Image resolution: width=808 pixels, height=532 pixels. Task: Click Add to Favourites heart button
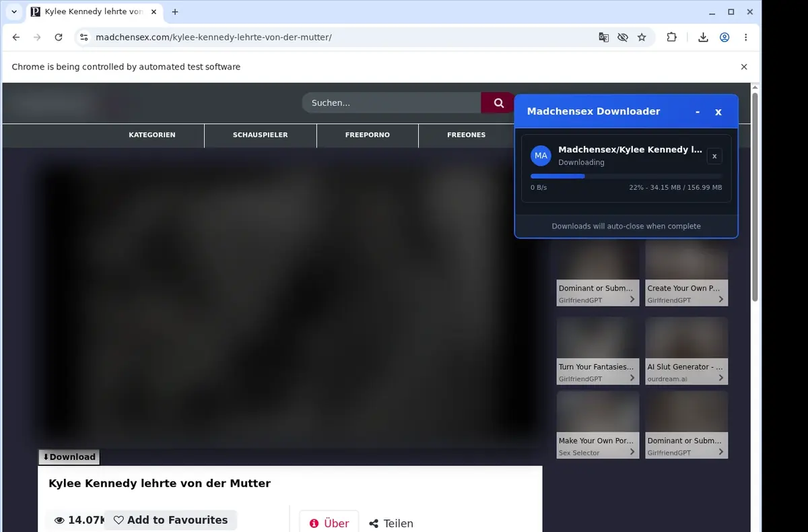[170, 520]
